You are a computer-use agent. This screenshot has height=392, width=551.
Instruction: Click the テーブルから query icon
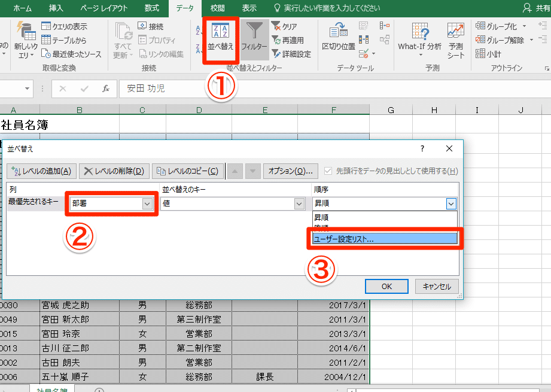(46, 40)
